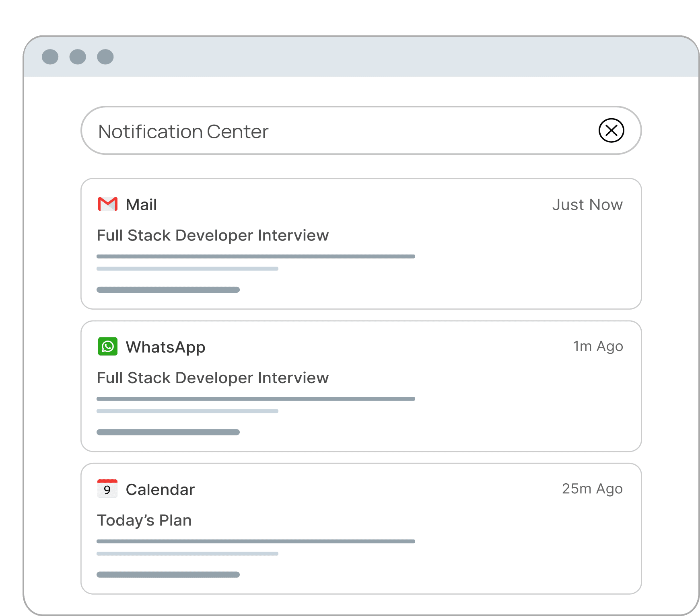Click the green WhatsApp icon
Screen dimensions: 700x616
pos(107,347)
